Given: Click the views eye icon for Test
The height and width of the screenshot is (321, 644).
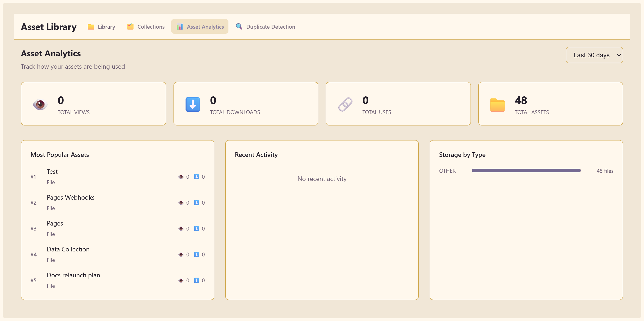Looking at the screenshot, I should pyautogui.click(x=181, y=177).
